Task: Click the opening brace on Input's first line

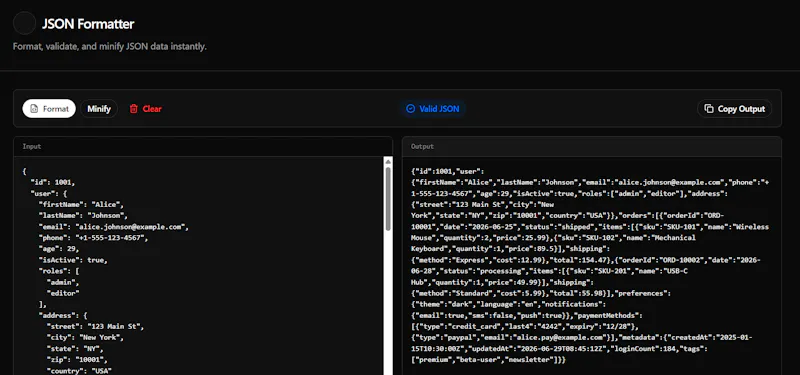Action: pyautogui.click(x=24, y=171)
